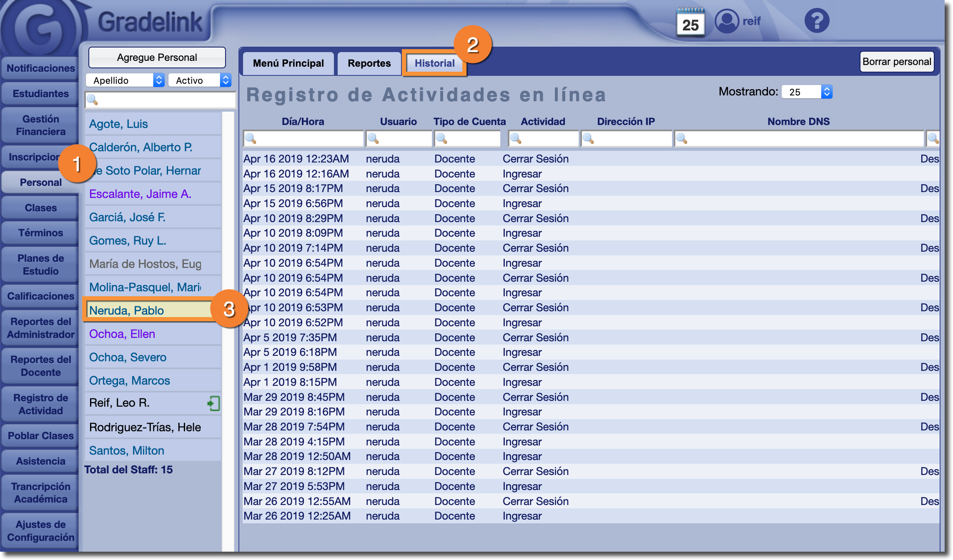Switch to the Reportes tab
The image size is (953, 560).
(x=369, y=63)
